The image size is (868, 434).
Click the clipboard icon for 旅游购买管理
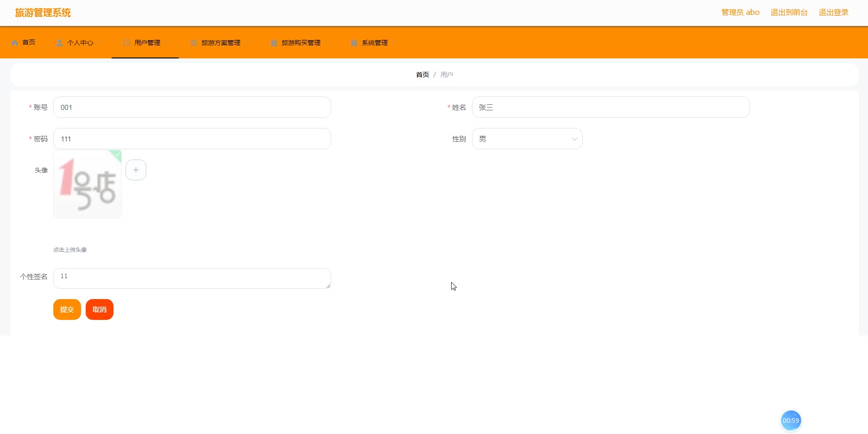[x=274, y=43]
